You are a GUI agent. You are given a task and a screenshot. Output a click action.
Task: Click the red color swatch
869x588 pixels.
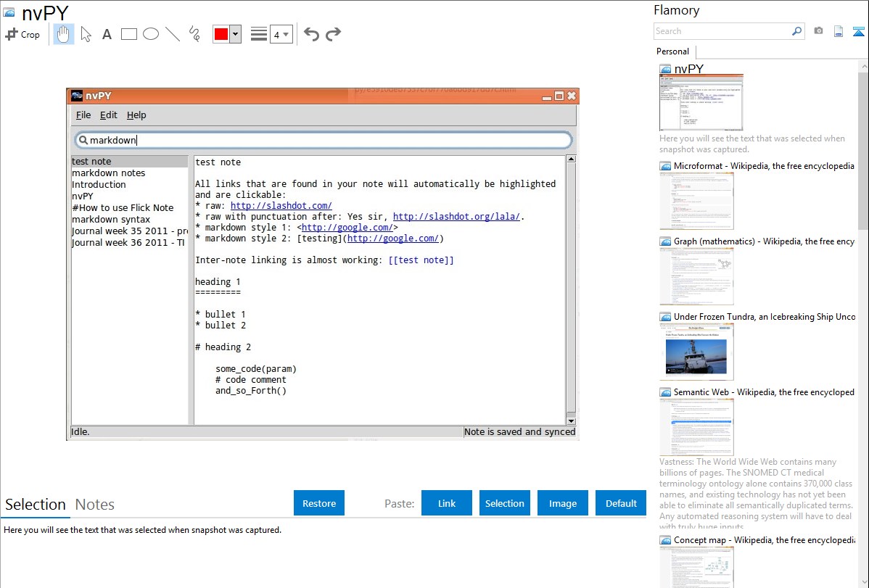tap(221, 34)
